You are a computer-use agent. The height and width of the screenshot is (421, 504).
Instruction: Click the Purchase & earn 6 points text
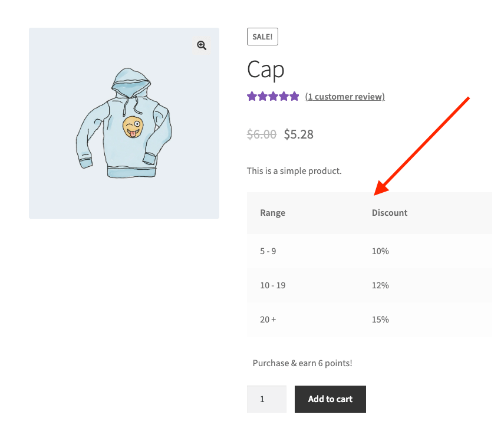[x=302, y=363]
